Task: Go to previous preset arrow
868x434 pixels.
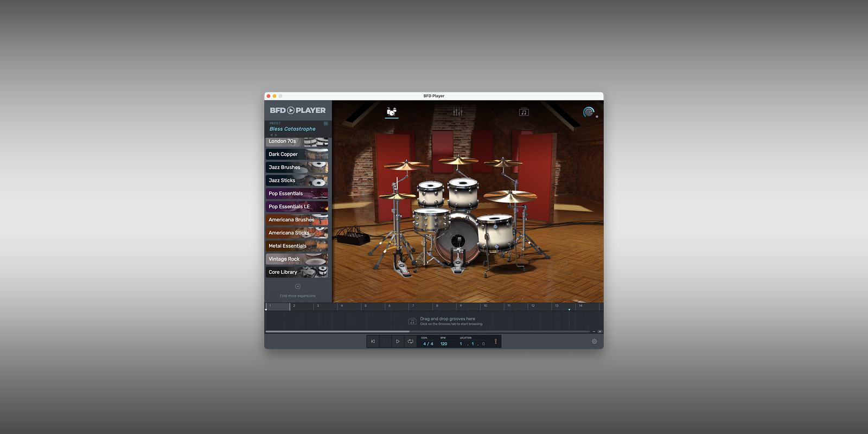Action: pos(271,135)
